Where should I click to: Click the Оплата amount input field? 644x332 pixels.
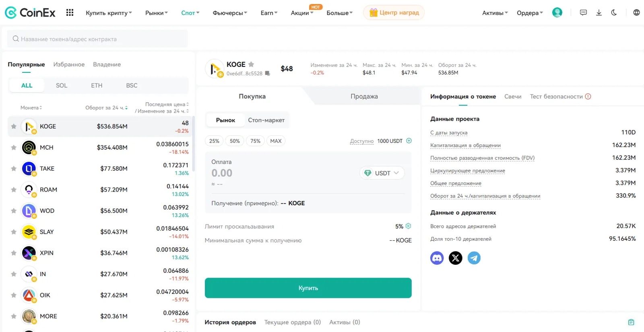[282, 173]
